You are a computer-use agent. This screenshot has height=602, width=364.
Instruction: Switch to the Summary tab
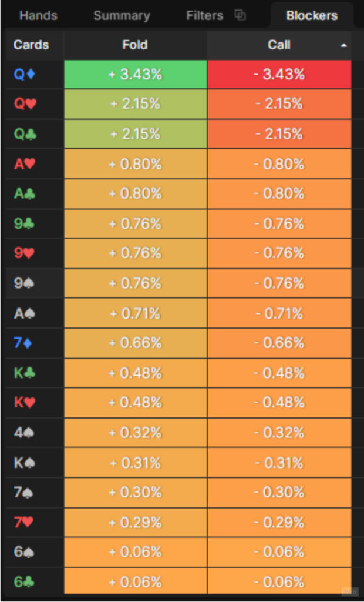coord(122,16)
